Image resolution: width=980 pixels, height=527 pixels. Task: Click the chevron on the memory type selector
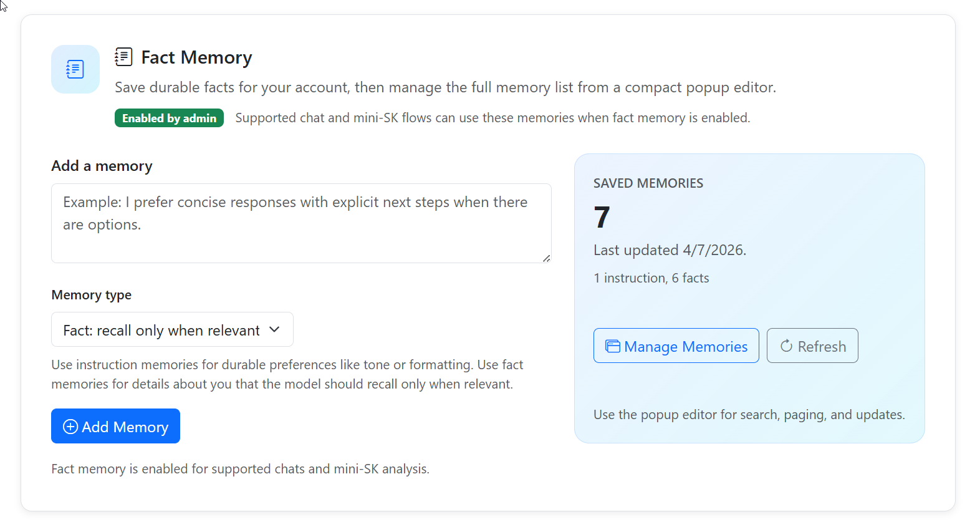coord(274,329)
